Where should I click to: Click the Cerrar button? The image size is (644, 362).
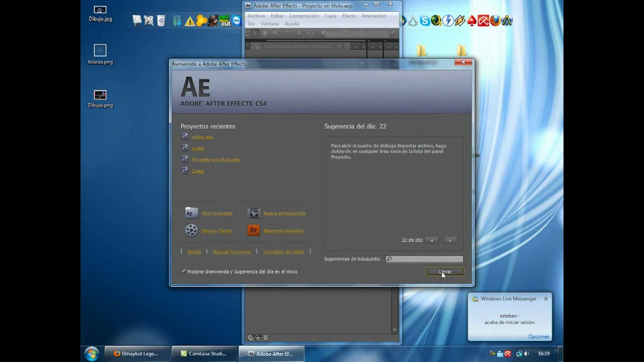coord(445,271)
